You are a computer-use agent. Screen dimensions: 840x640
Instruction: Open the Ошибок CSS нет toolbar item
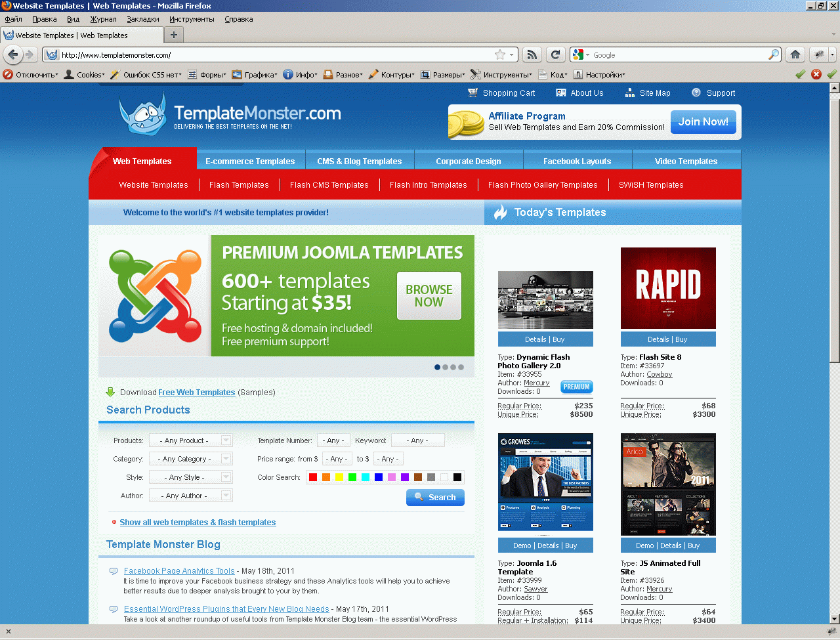click(146, 75)
